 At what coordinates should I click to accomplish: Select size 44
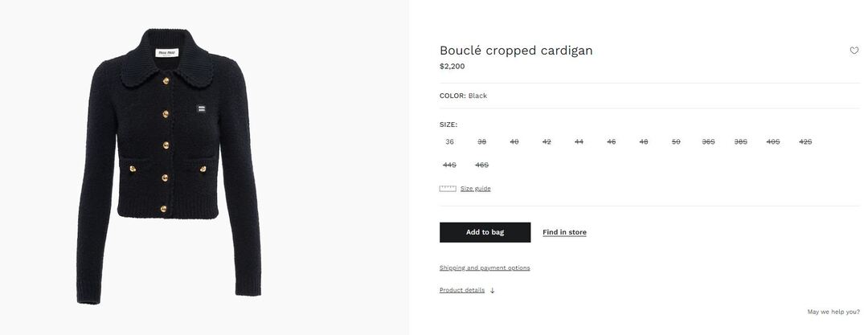tap(579, 142)
